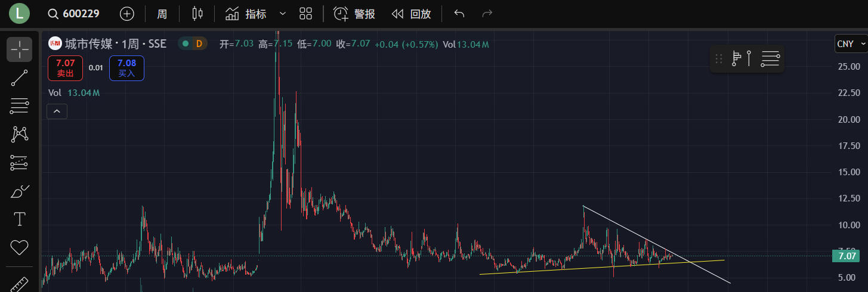Select the brush drawing tool

[20, 191]
